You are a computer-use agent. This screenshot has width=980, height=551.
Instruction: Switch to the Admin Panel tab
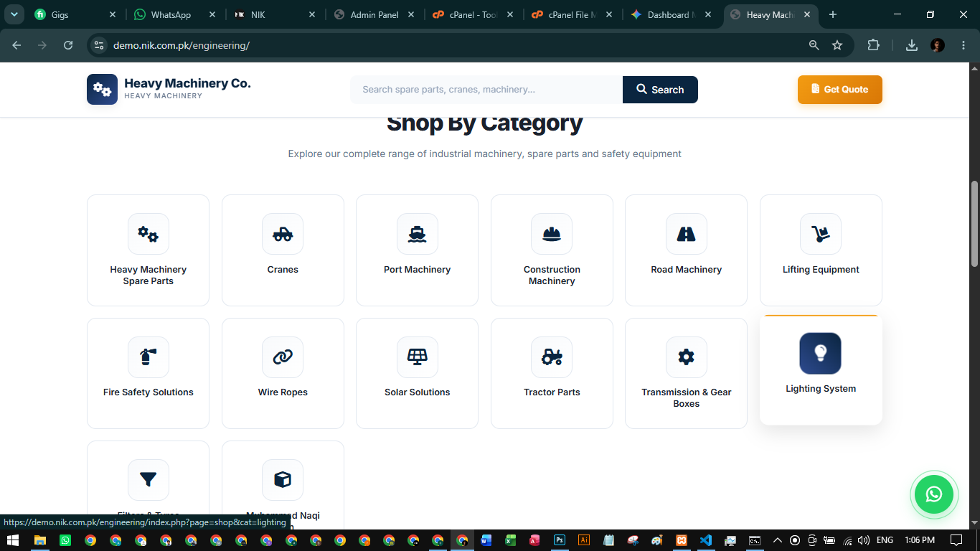pyautogui.click(x=374, y=14)
